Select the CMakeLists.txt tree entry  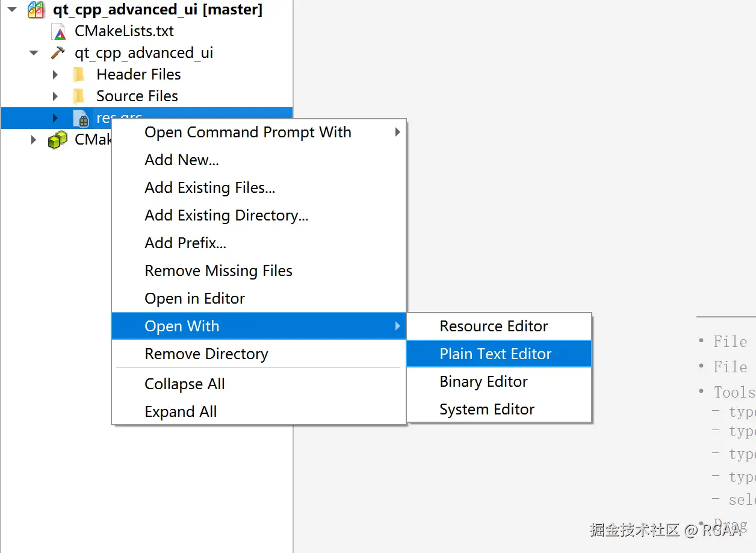click(124, 31)
